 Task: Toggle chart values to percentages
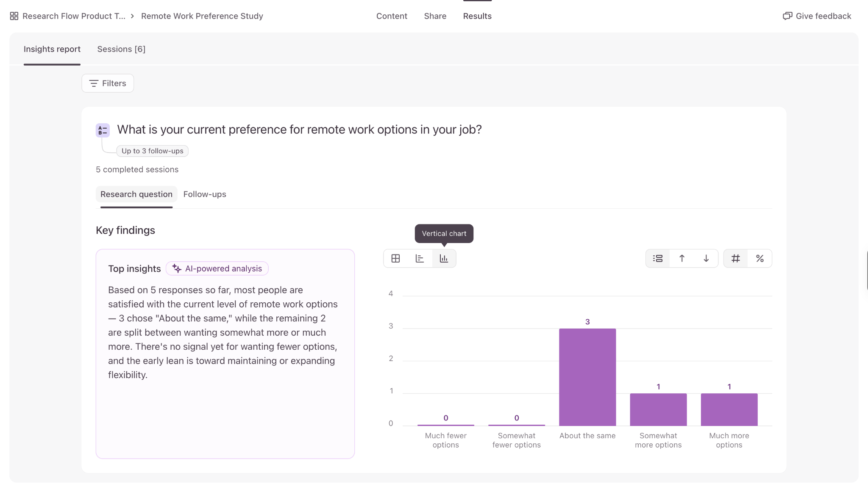tap(760, 258)
